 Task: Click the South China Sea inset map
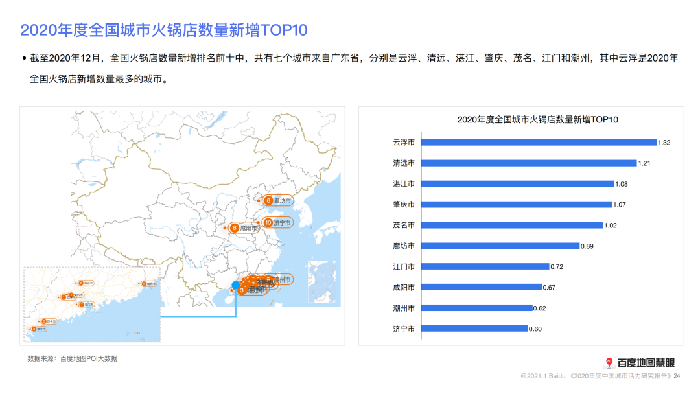point(322,282)
